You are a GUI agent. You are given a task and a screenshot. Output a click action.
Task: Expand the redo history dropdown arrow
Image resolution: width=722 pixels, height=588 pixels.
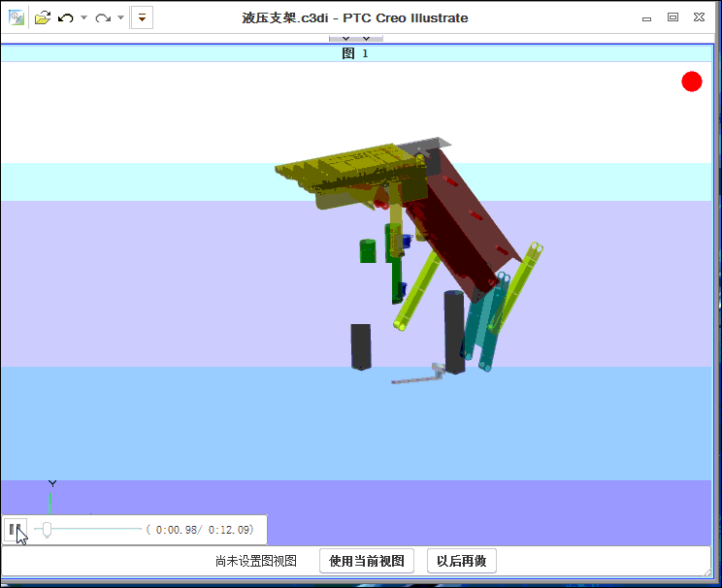pos(120,18)
